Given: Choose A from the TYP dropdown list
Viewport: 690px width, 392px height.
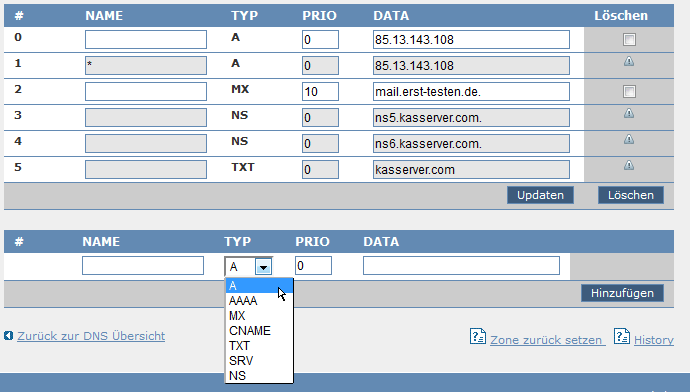Looking at the screenshot, I should click(259, 286).
